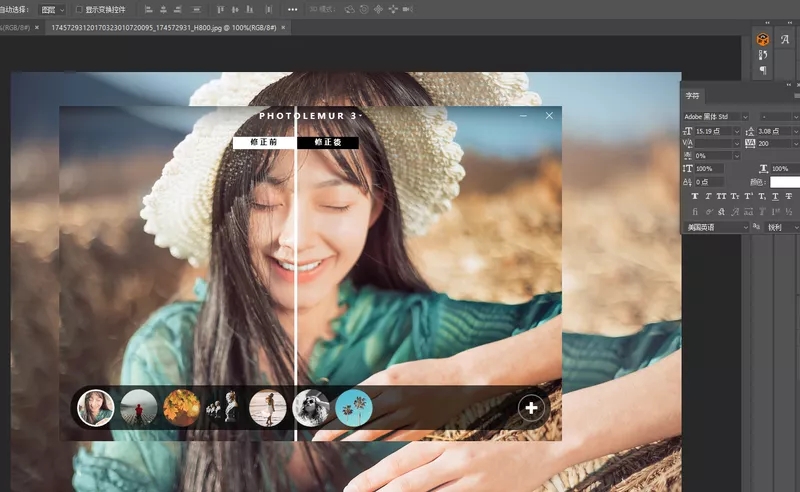Apply All Caps text style

pos(721,196)
